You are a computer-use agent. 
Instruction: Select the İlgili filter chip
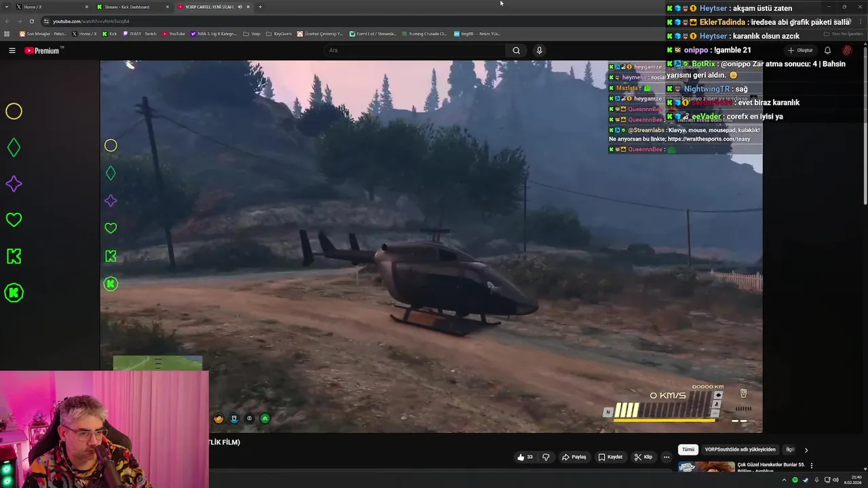[790, 449]
